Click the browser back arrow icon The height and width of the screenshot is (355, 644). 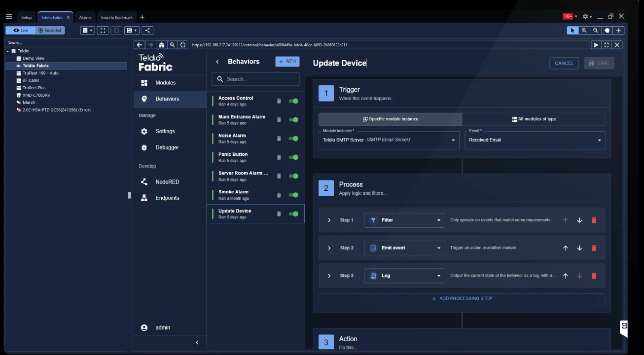[140, 45]
